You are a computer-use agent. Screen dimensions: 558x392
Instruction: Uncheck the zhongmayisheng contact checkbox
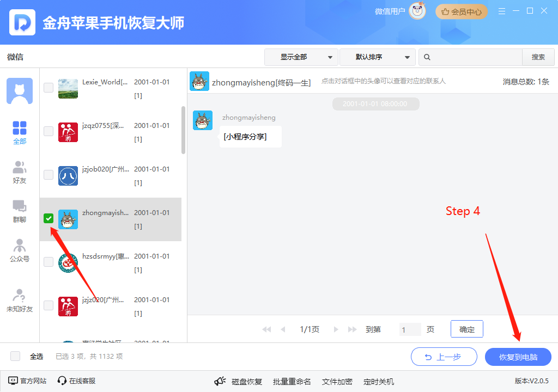point(48,218)
